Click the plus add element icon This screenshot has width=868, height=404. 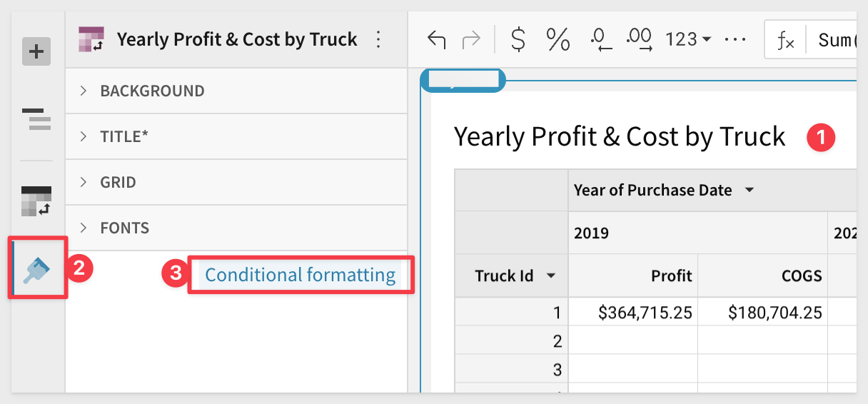pos(36,51)
